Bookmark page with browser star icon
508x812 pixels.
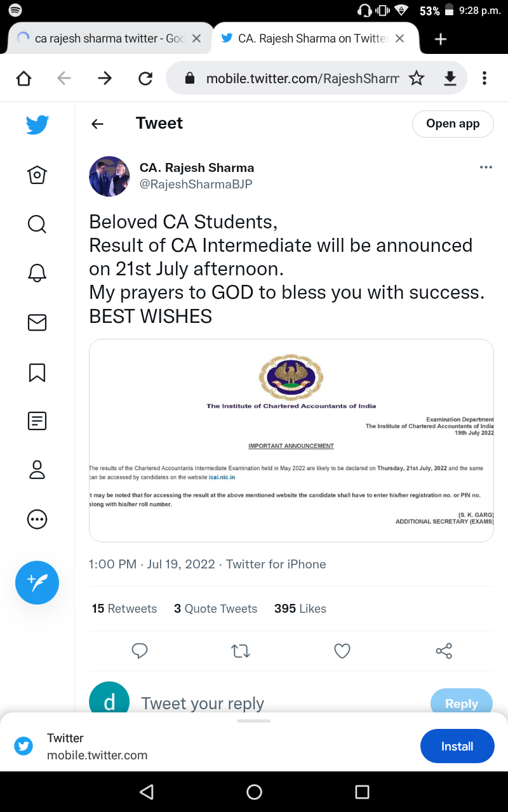(417, 78)
